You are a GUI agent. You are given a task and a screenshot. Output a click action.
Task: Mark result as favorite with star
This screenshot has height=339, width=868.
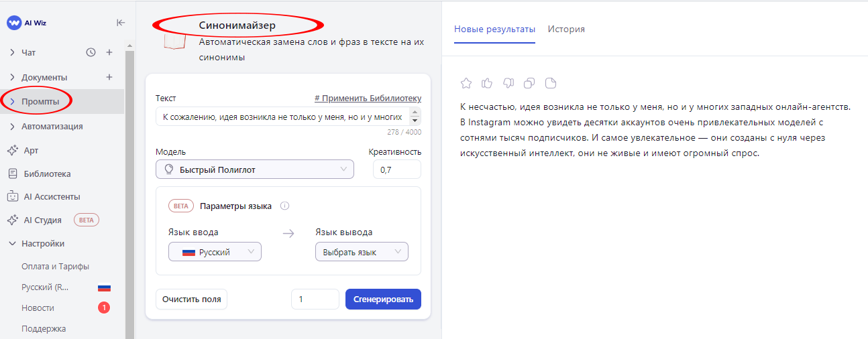tap(466, 83)
